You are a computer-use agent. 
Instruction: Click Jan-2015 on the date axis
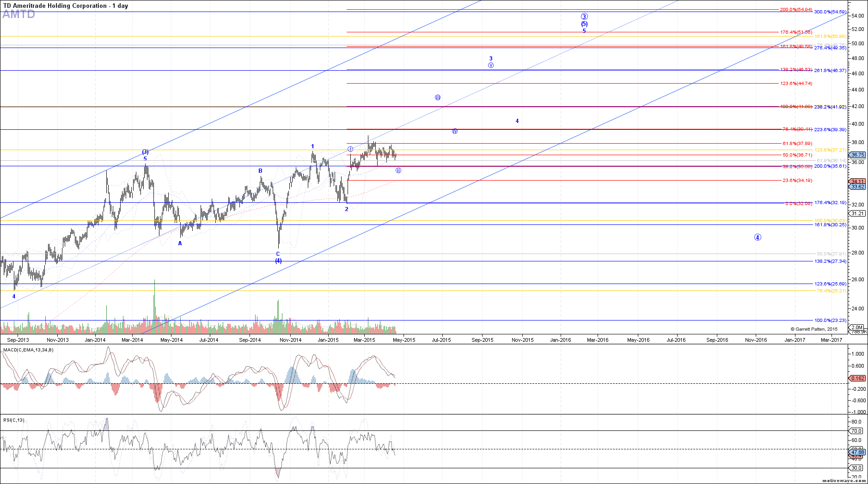click(x=328, y=340)
